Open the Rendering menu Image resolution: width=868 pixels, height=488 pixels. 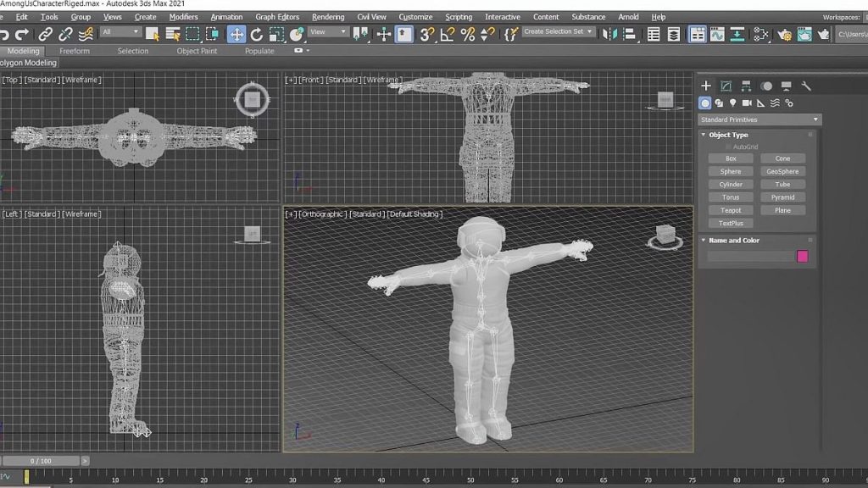(328, 17)
